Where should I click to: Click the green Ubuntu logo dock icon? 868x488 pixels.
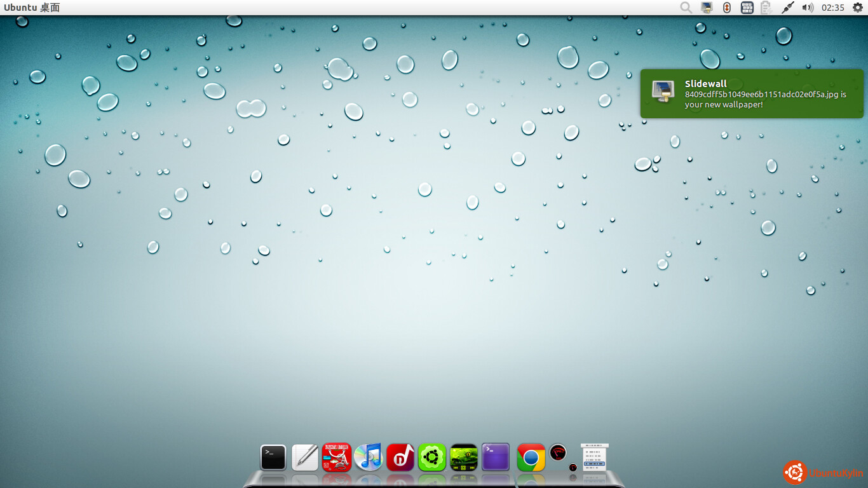coord(432,457)
